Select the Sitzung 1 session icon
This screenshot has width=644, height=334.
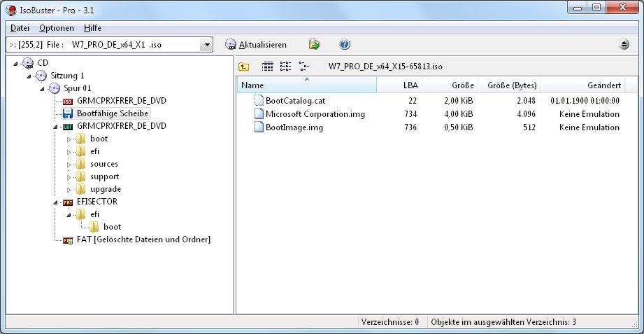click(x=41, y=76)
